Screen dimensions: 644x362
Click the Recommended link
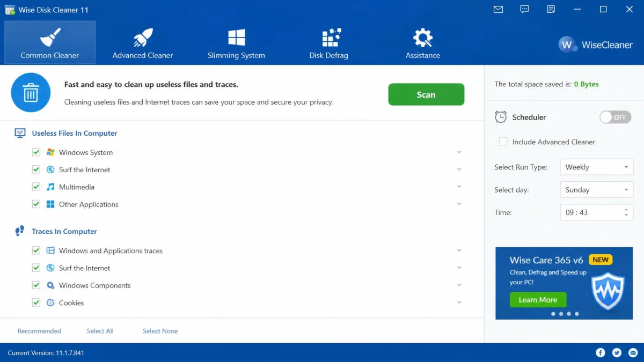coord(39,331)
